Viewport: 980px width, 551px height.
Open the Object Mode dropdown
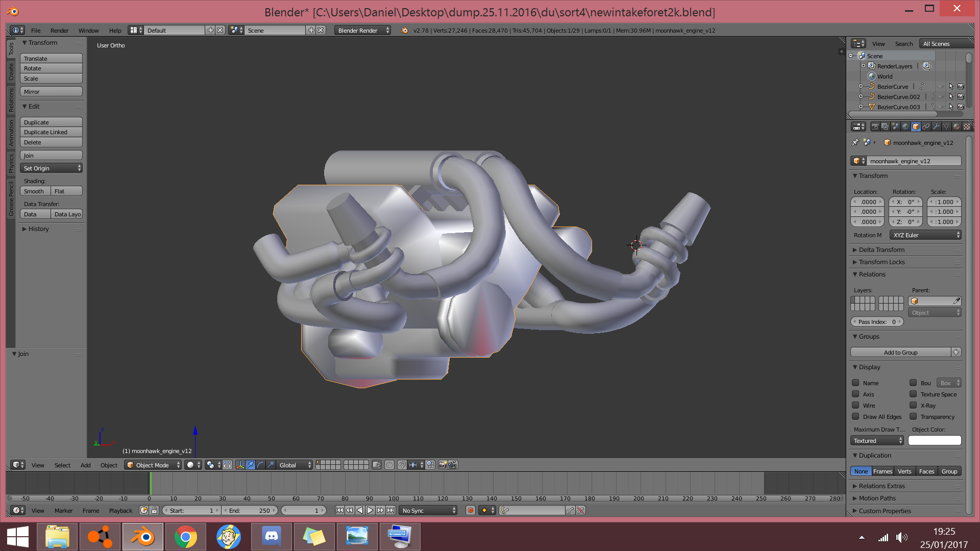pos(153,465)
